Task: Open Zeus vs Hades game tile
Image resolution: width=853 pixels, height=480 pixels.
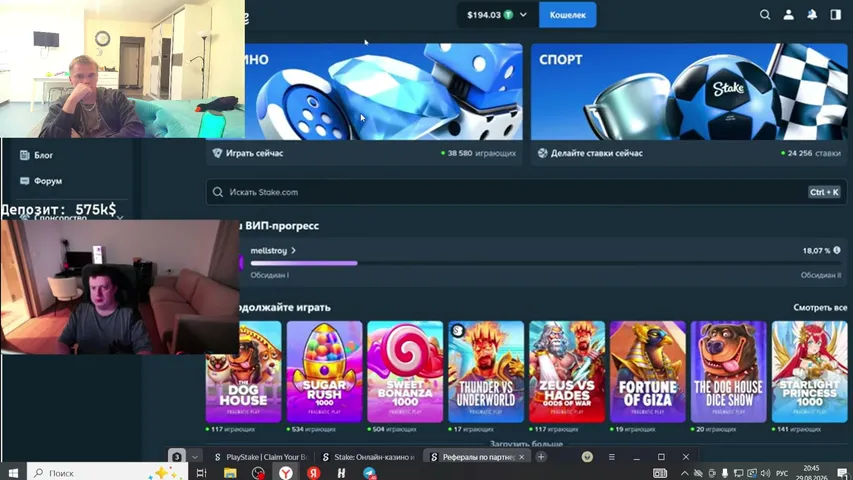Action: [567, 372]
